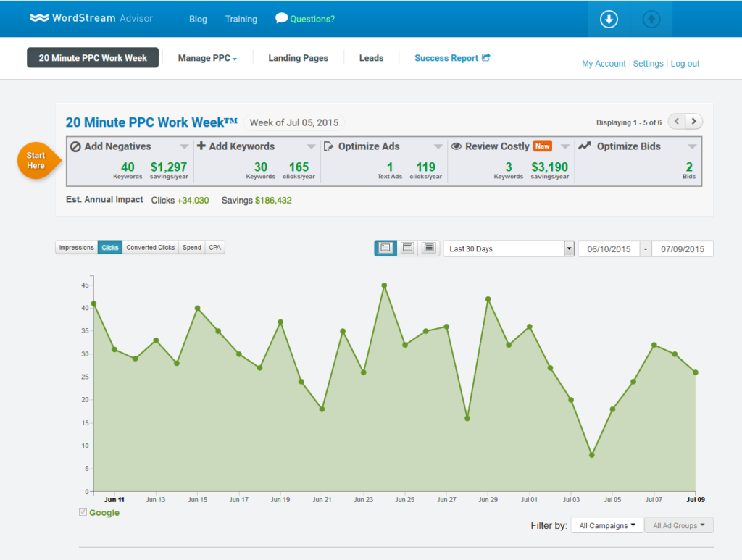Open the Blog menu item

pos(198,19)
